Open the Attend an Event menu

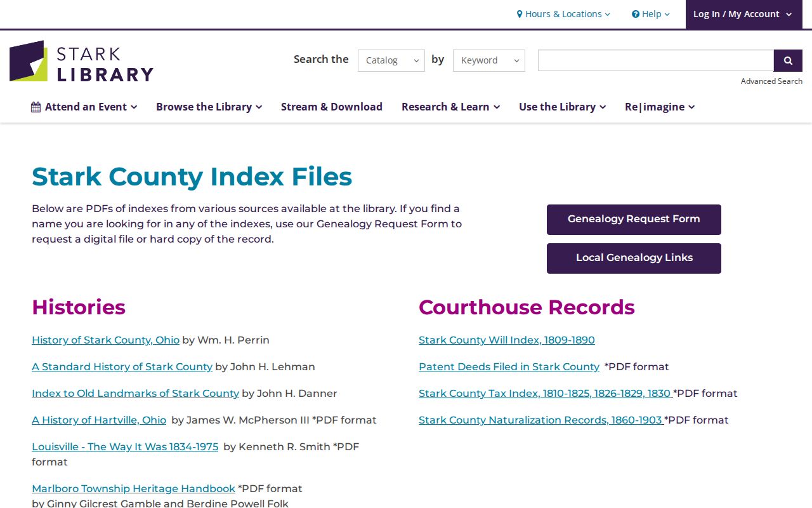(x=84, y=107)
